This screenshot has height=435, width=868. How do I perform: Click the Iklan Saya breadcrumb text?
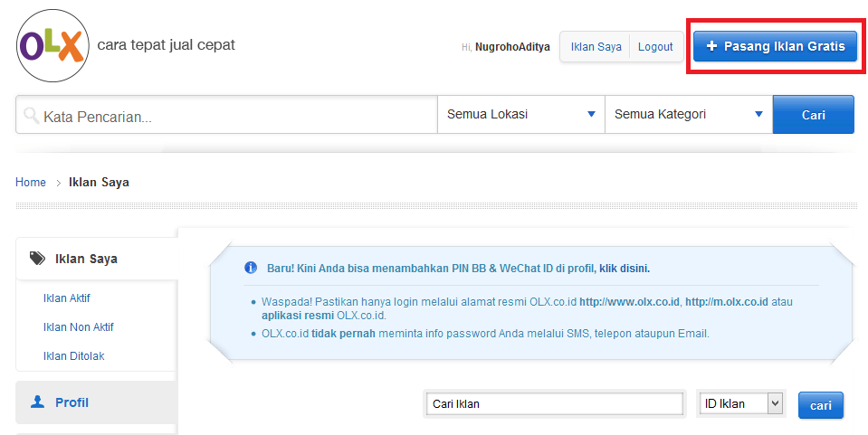[99, 182]
